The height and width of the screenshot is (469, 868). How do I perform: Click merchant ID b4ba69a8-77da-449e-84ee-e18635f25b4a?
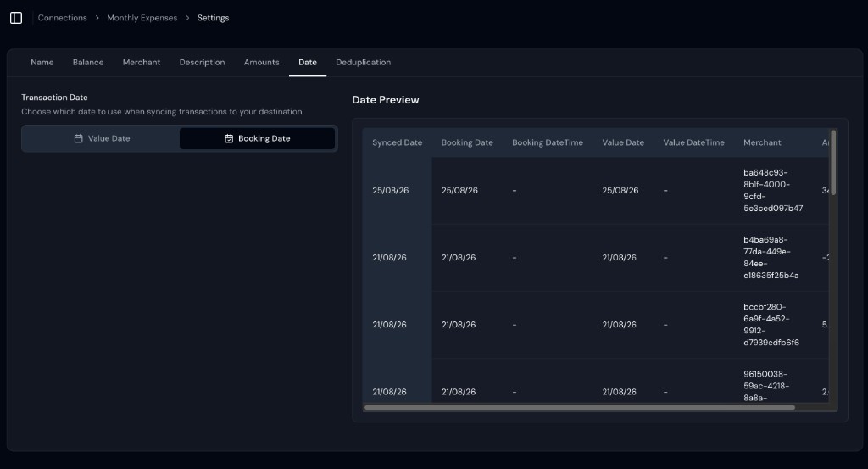771,258
